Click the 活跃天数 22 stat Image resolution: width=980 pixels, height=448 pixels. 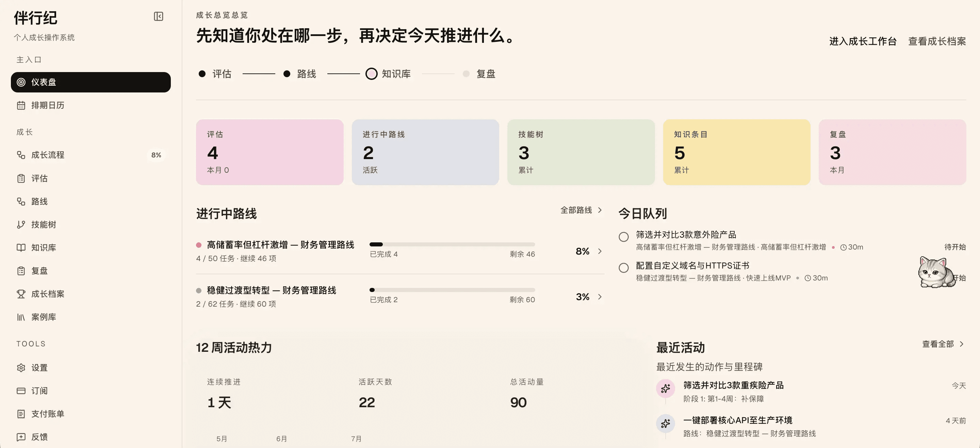(375, 394)
